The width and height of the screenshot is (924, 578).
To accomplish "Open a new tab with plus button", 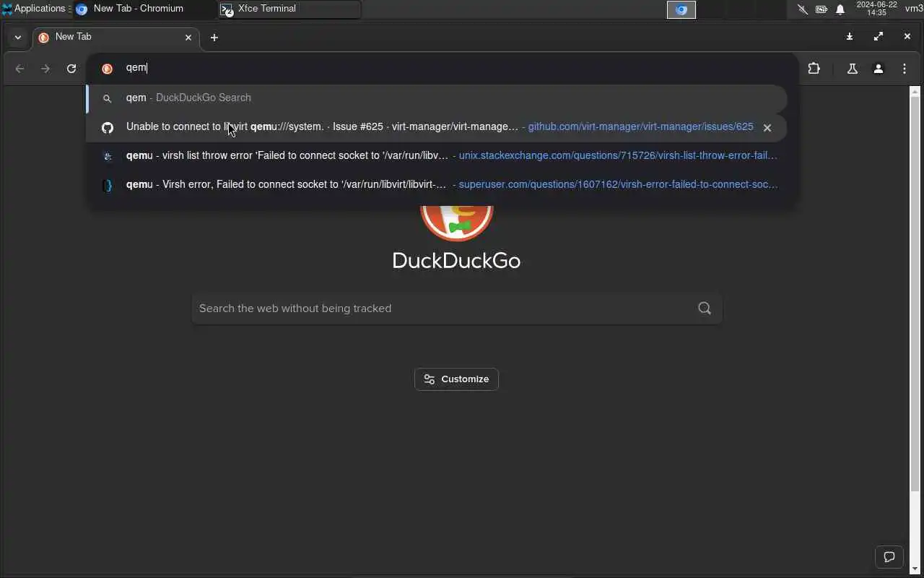I will [214, 38].
